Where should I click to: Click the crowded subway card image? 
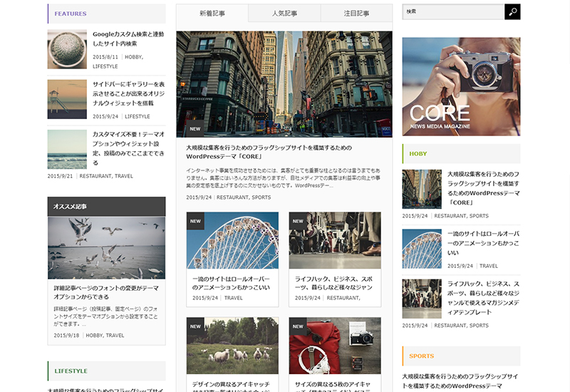(x=335, y=240)
